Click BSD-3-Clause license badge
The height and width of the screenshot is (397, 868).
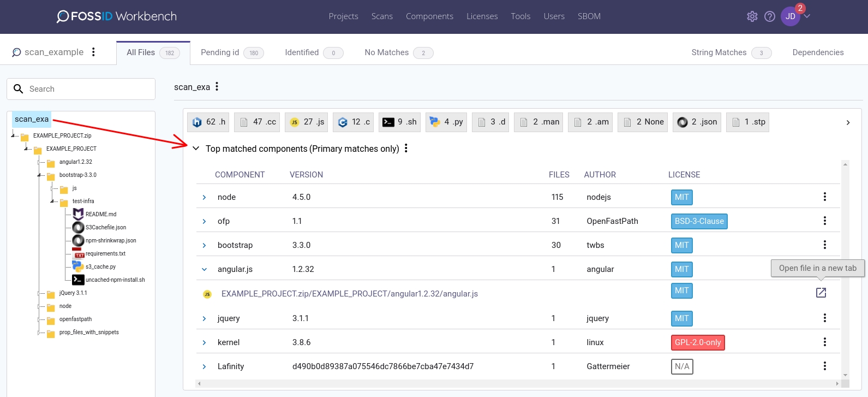click(x=699, y=221)
